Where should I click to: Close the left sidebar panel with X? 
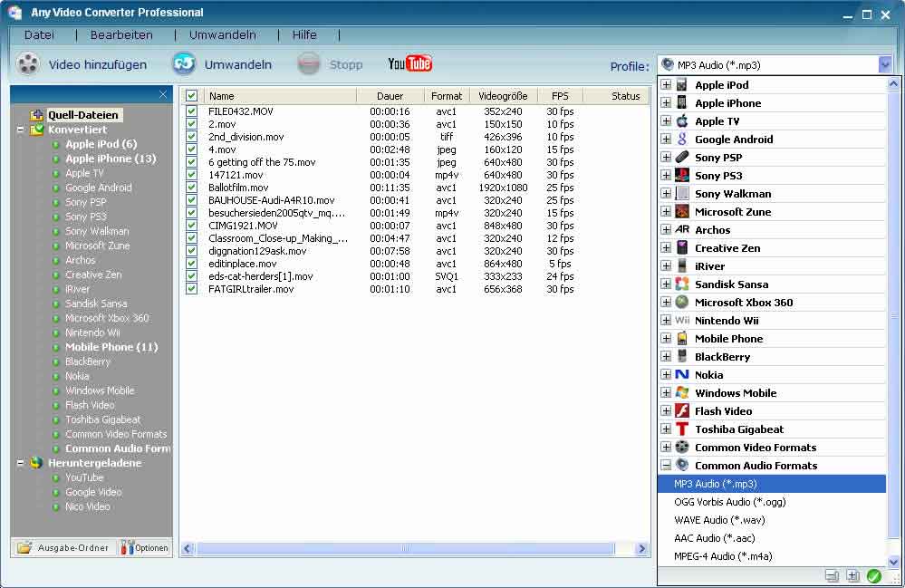point(163,94)
